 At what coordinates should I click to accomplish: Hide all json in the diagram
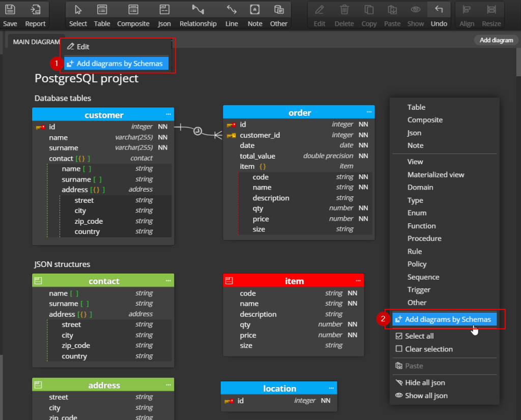[x=420, y=382]
